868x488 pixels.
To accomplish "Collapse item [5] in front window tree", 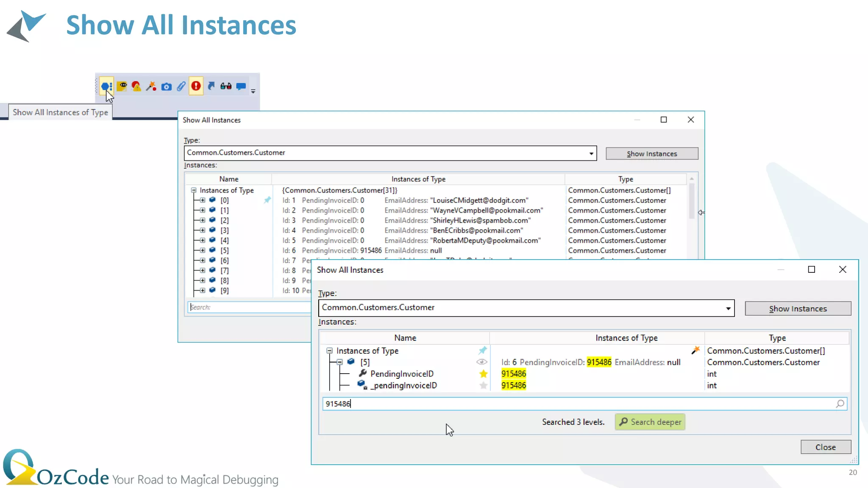I will point(340,362).
